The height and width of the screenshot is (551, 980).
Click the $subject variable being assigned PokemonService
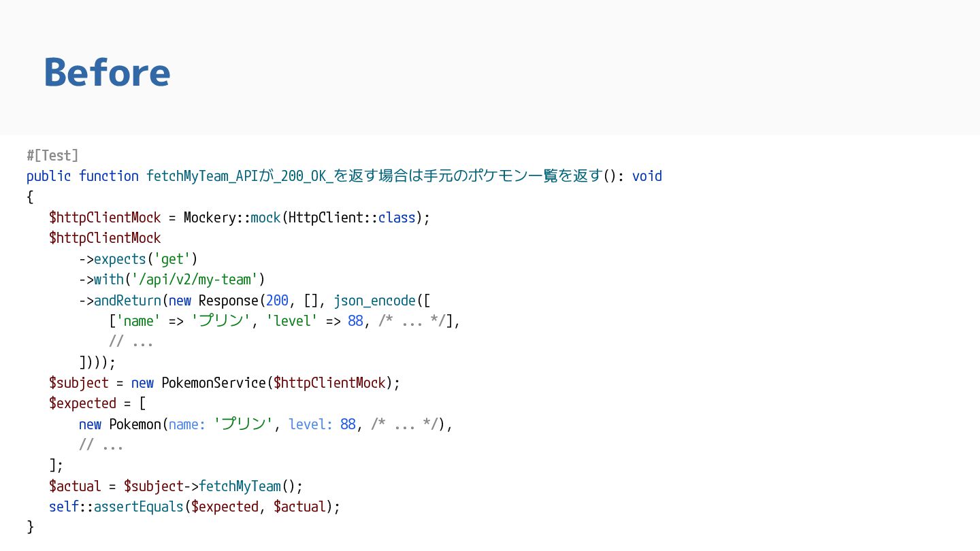point(78,383)
